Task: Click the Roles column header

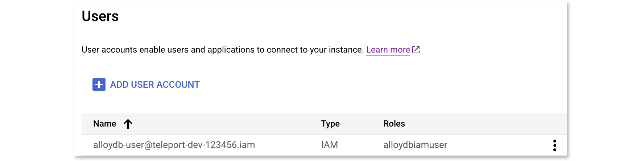Action: coord(394,124)
